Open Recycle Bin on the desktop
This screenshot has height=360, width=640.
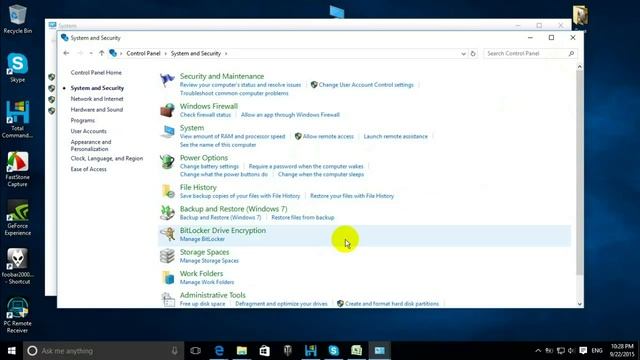[17, 19]
